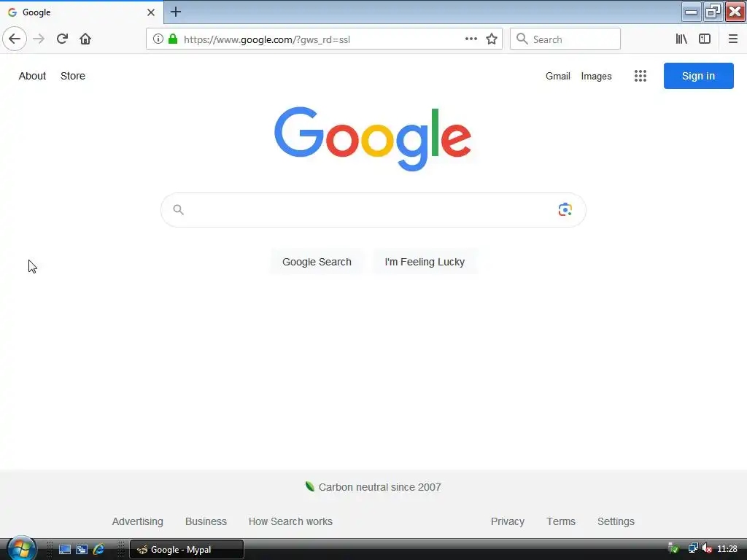The height and width of the screenshot is (560, 747).
Task: Click Switch between windows taskbar icon
Action: tap(82, 550)
